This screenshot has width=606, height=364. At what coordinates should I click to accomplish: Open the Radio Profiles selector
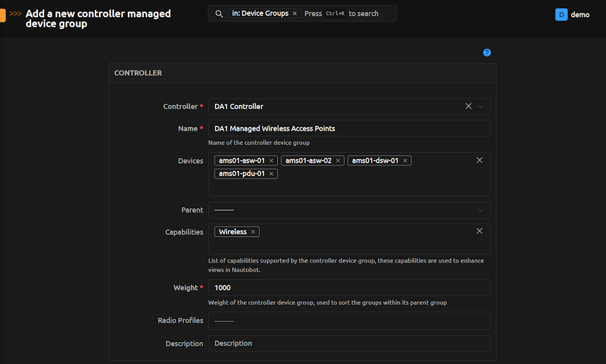coord(349,321)
